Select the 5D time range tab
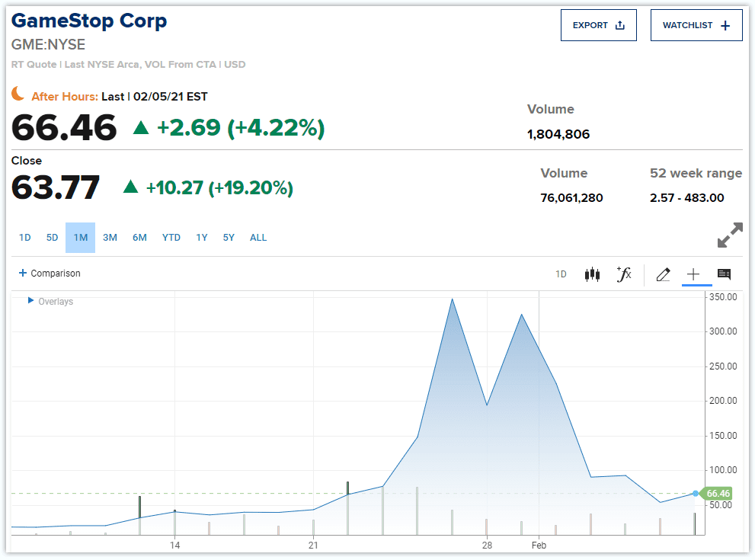 coord(52,238)
